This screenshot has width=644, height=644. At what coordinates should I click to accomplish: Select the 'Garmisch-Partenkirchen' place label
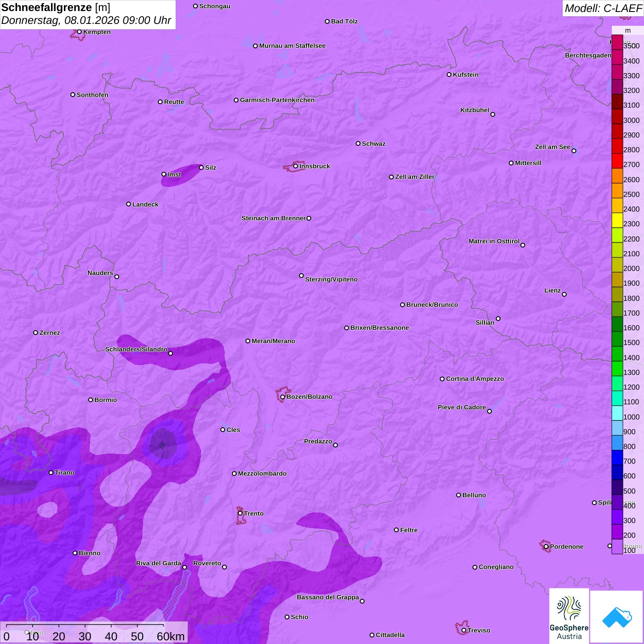click(277, 100)
